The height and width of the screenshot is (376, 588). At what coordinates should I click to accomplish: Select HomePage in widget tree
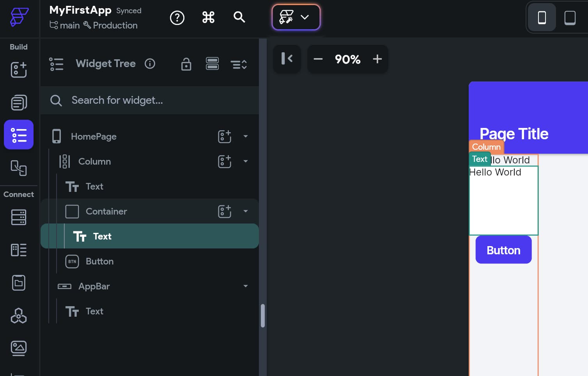click(94, 137)
